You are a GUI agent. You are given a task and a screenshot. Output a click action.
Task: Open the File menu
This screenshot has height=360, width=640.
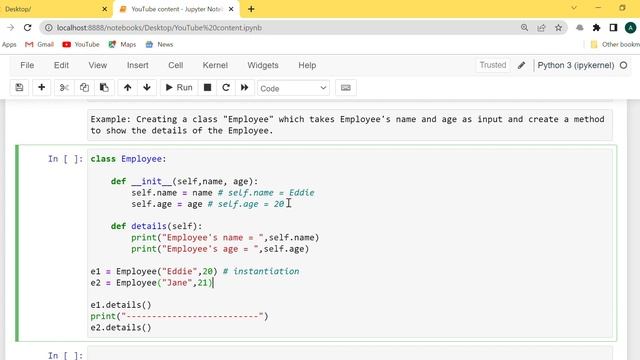(x=27, y=65)
